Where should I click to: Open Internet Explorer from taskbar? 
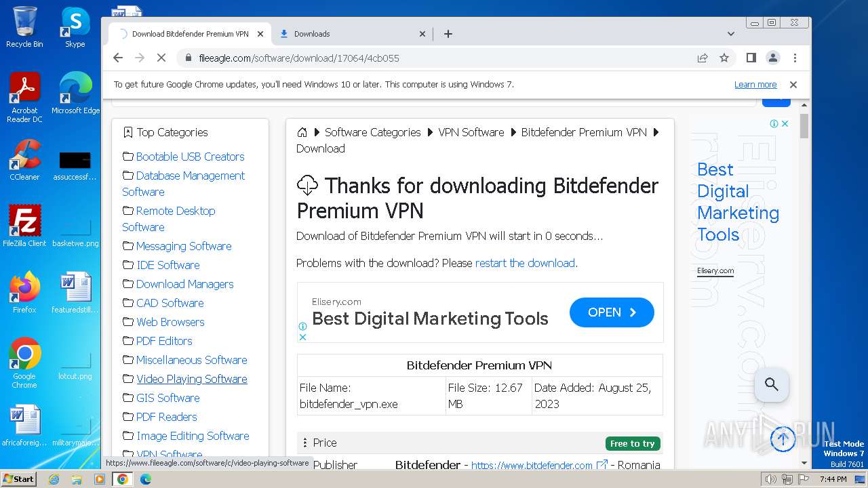tap(54, 479)
